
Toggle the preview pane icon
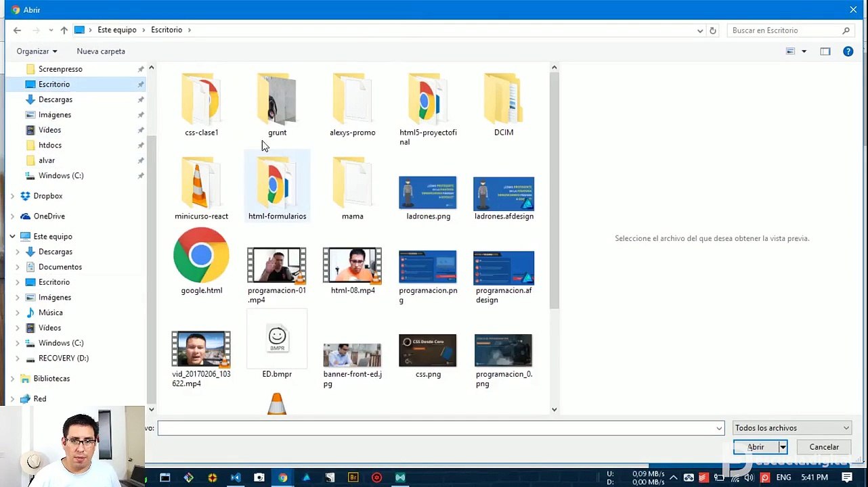click(825, 51)
